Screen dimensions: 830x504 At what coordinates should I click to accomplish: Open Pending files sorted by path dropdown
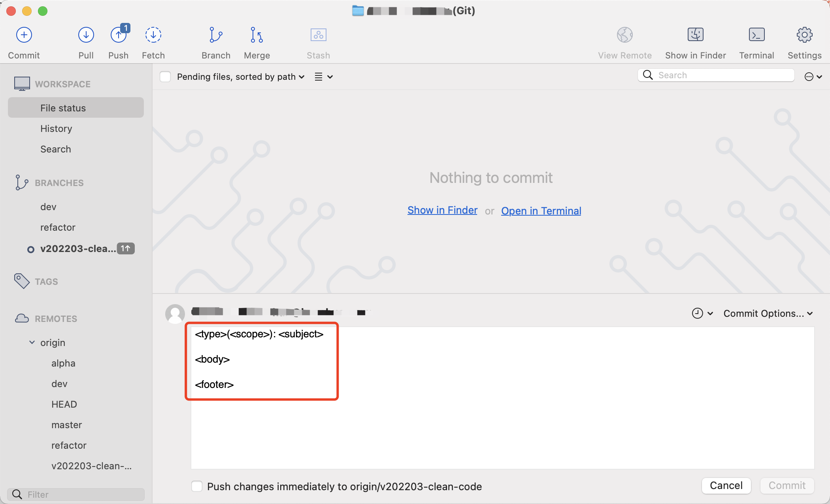(x=240, y=77)
